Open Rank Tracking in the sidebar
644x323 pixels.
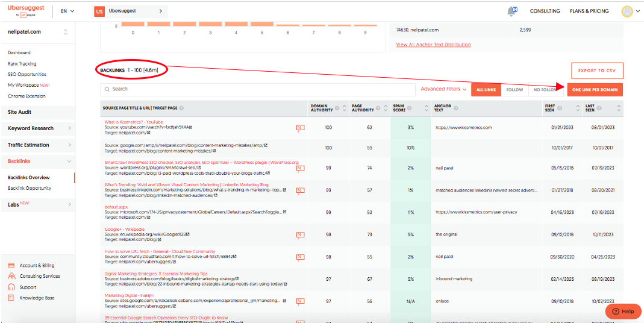[22, 64]
